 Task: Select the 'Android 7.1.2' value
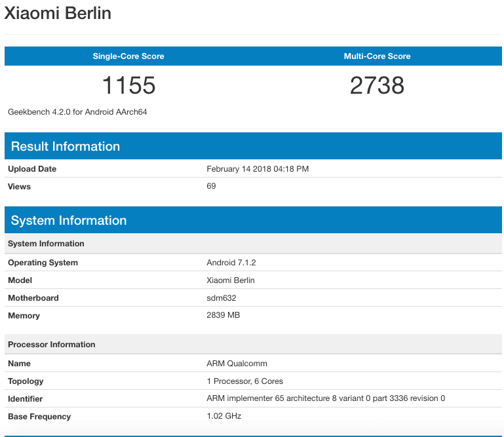pyautogui.click(x=231, y=263)
